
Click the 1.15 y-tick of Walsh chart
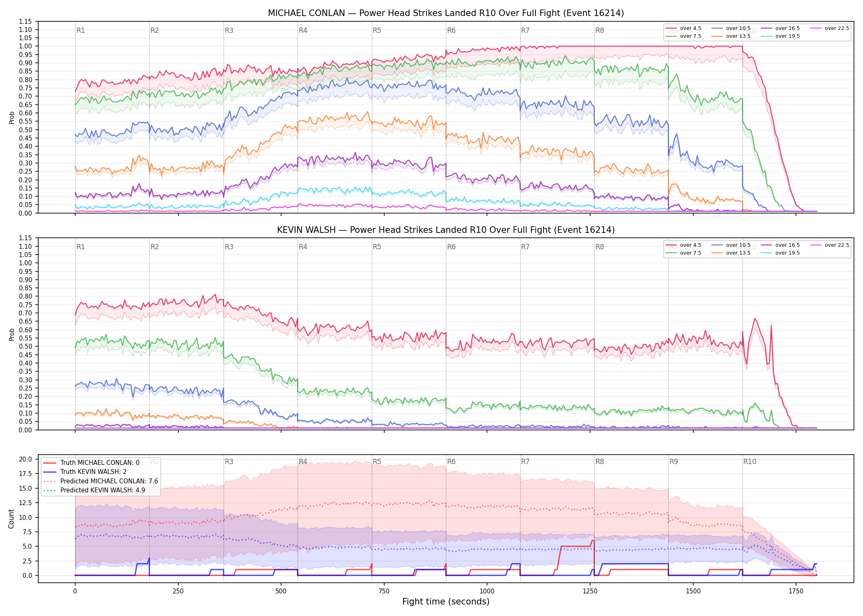[x=25, y=238]
